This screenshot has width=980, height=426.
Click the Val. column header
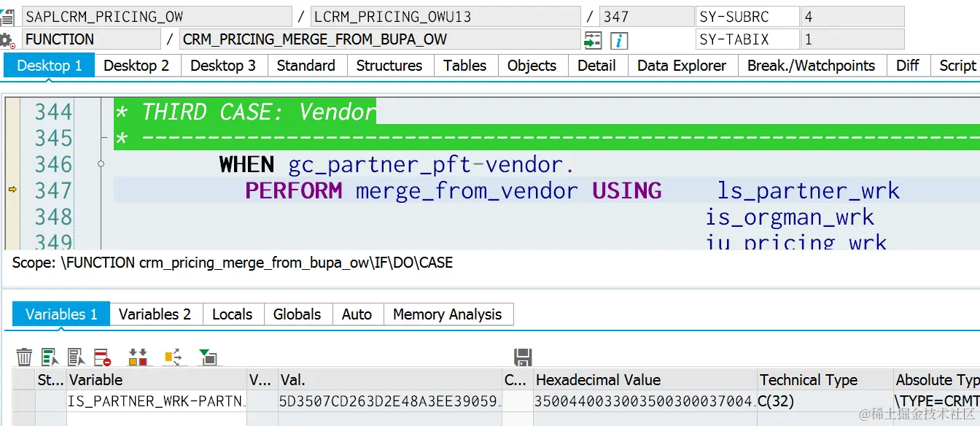click(390, 380)
